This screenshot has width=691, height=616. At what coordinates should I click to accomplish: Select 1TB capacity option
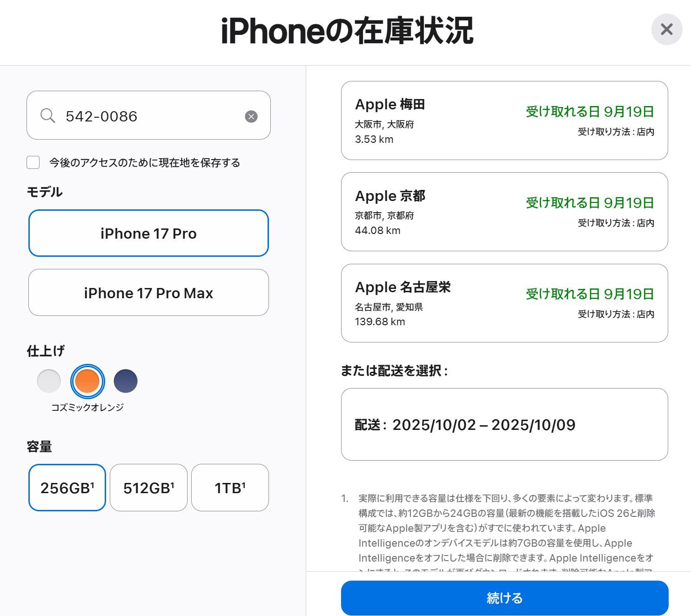(x=230, y=488)
